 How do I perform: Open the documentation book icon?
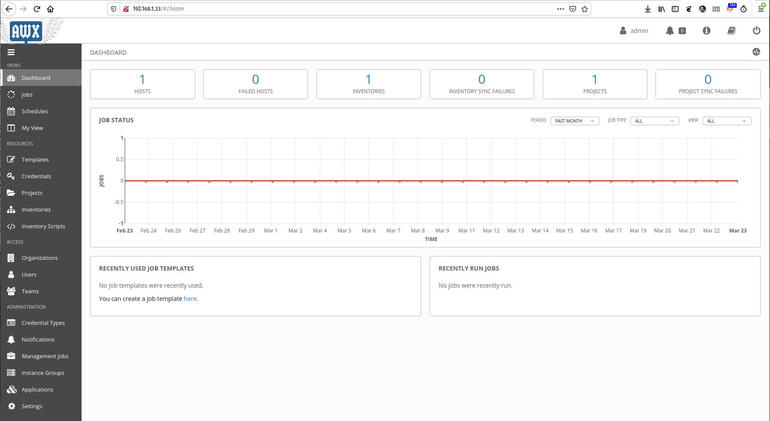[731, 31]
